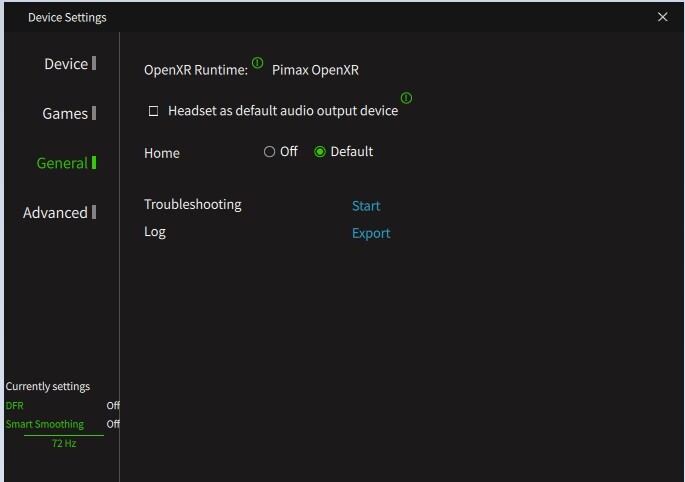The width and height of the screenshot is (685, 482).
Task: Click the info icon beside OpenXR Runtime
Action: pos(258,63)
